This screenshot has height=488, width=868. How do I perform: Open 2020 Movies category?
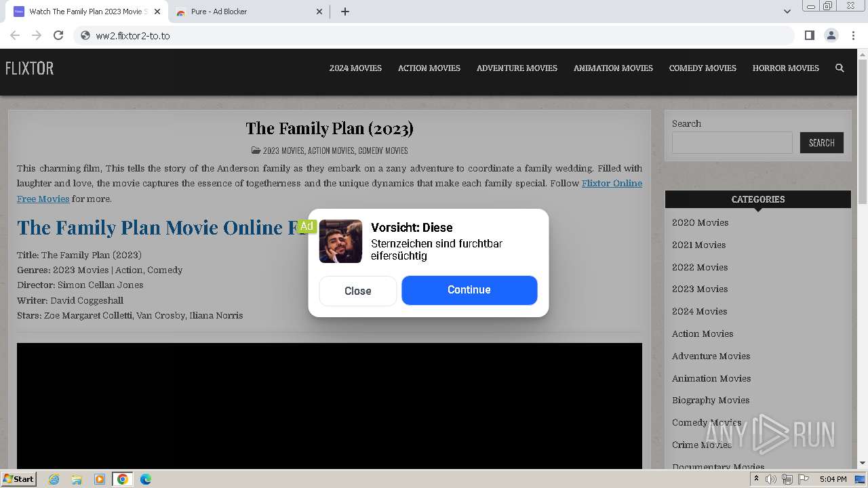[x=700, y=222]
